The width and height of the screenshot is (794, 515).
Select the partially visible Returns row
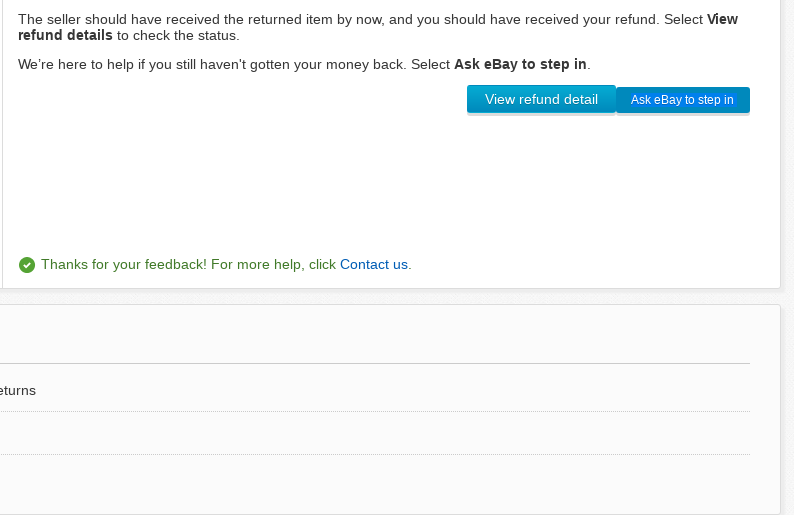[18, 390]
